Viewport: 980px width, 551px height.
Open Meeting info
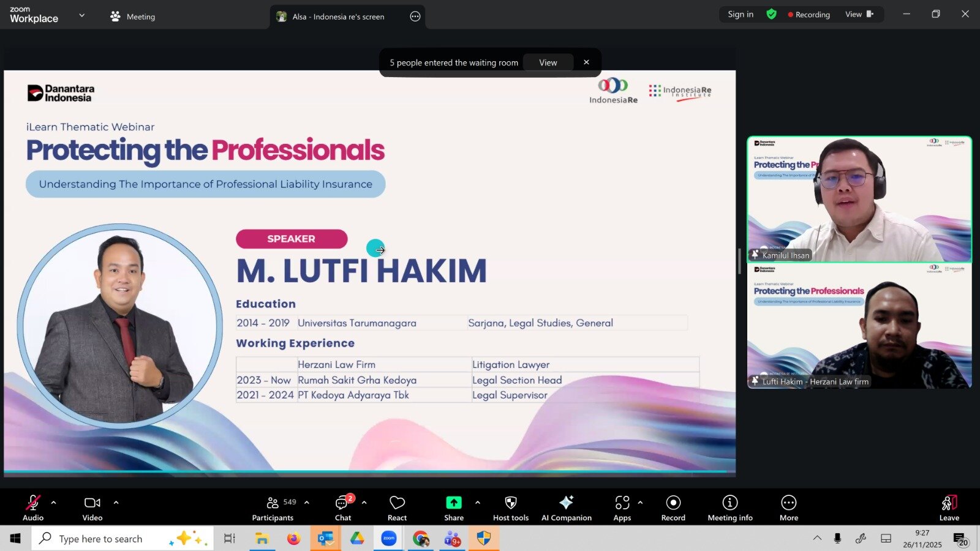pyautogui.click(x=729, y=508)
